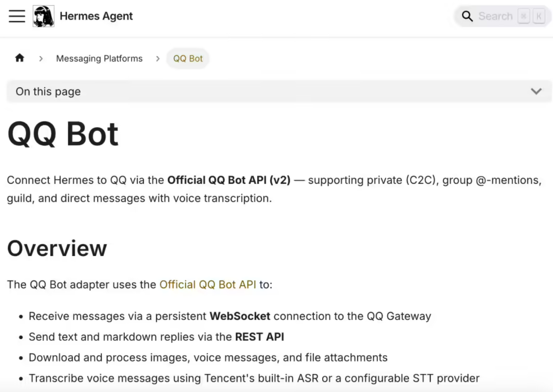Click the bold WebSocket text

tap(240, 316)
